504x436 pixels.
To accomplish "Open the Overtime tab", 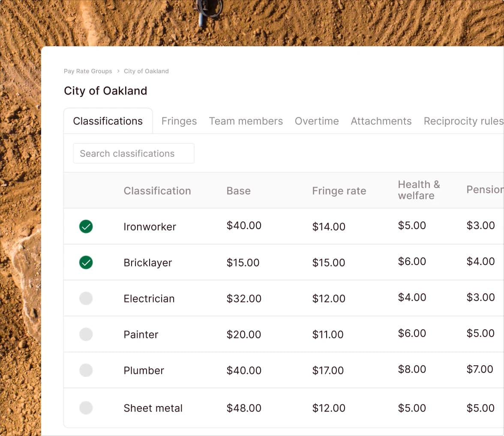I will 317,121.
